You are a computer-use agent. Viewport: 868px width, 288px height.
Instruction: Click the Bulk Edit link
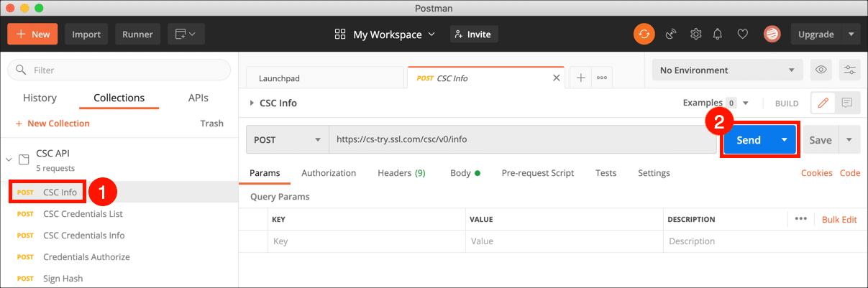(839, 220)
